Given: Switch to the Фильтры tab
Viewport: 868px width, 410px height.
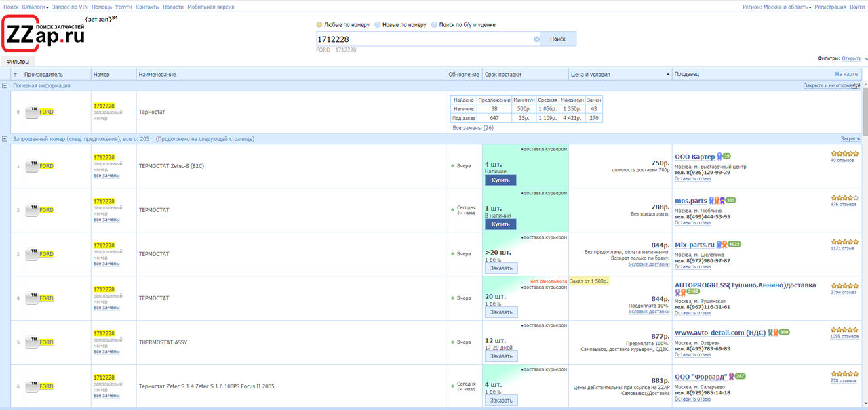Looking at the screenshot, I should 18,62.
